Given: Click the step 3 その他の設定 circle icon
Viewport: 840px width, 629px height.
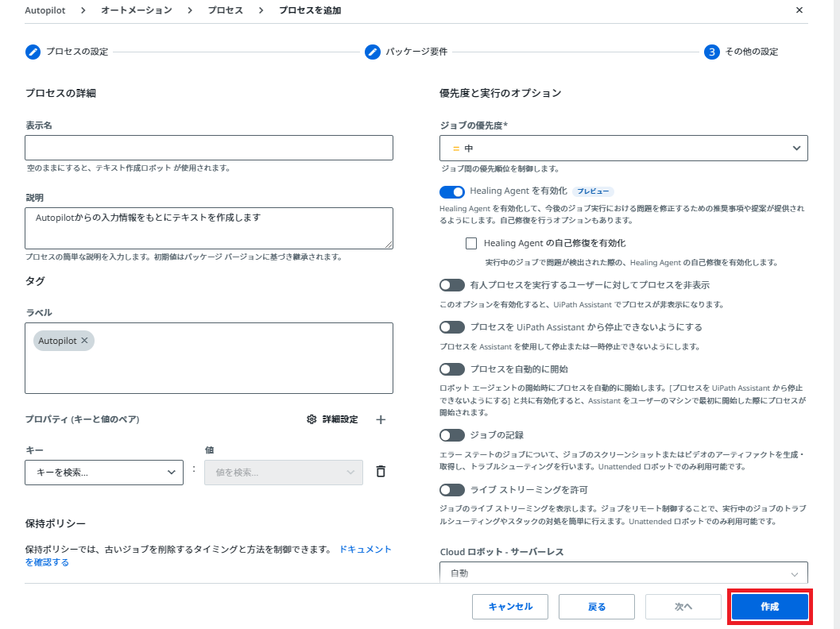Looking at the screenshot, I should [712, 52].
